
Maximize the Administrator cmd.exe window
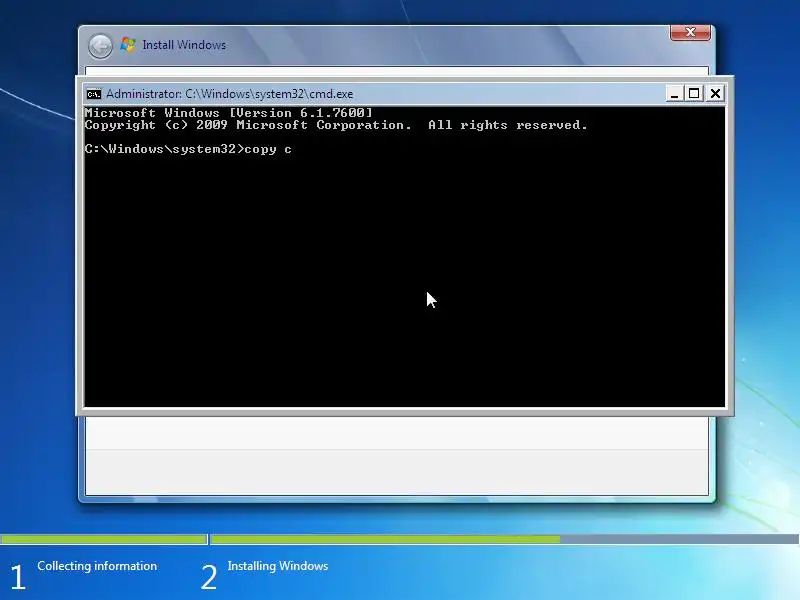(694, 93)
